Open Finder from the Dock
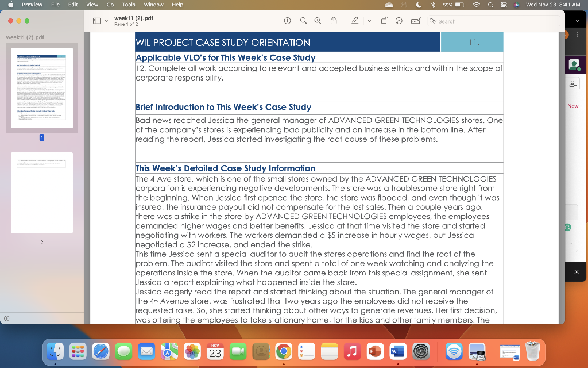 55,352
